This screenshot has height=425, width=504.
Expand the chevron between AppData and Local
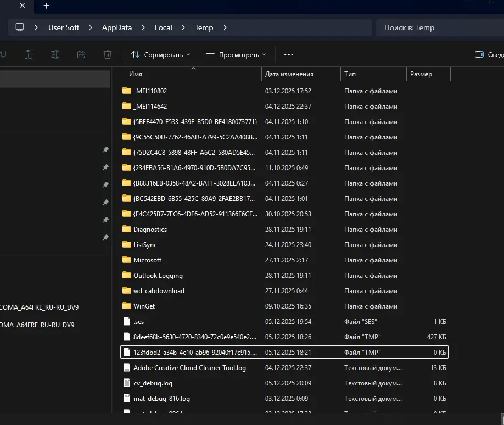pos(143,27)
